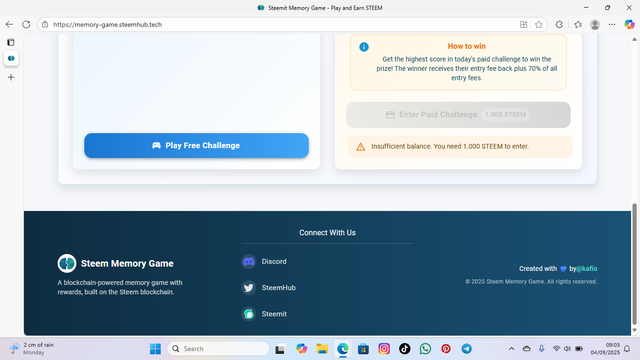Click the taskbar Search box
Screen dimensions: 640x360
[x=218, y=349]
